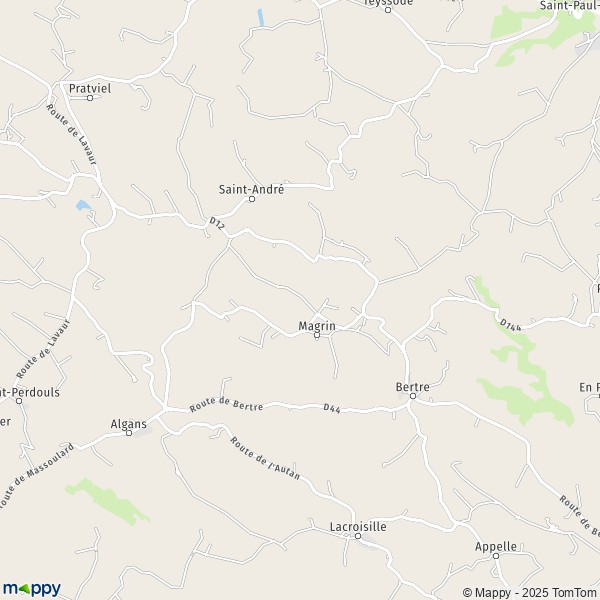Select the Pratviel location marker
The width and height of the screenshot is (600, 600).
pyautogui.click(x=90, y=98)
